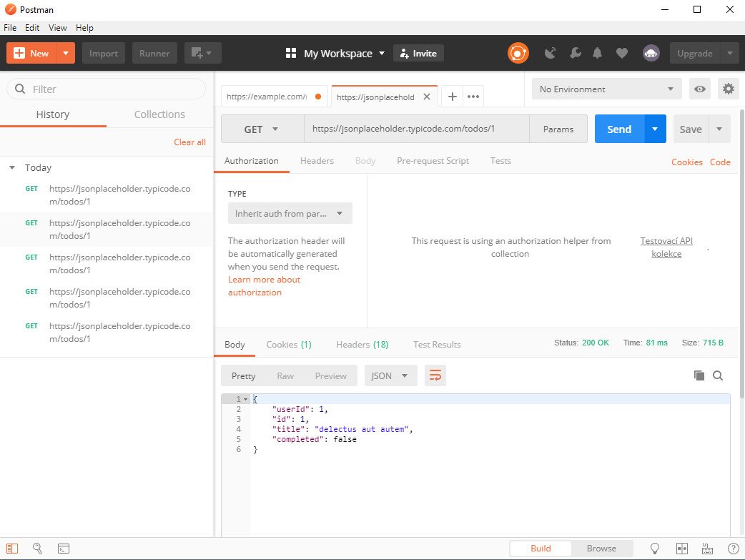Open the wrench settings icon in header

[x=576, y=53]
